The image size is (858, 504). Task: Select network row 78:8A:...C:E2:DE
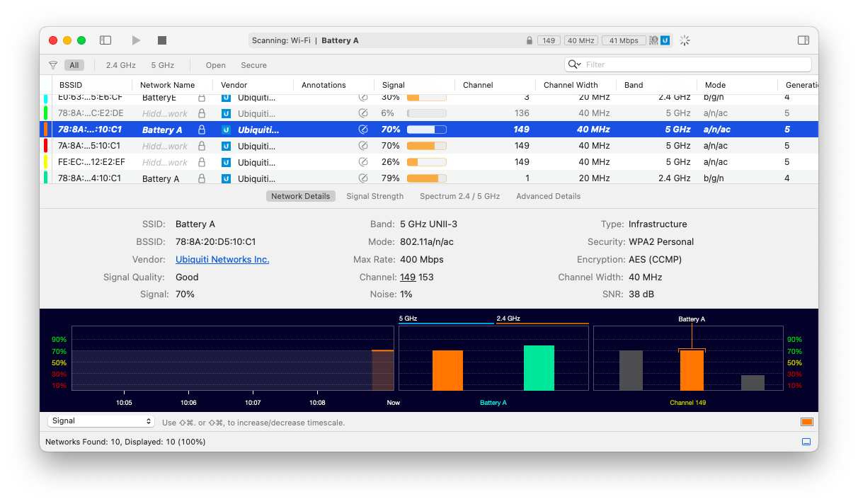coord(429,113)
